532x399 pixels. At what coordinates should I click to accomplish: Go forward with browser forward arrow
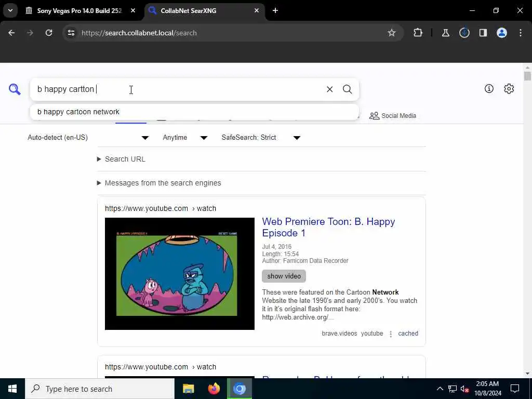30,33
